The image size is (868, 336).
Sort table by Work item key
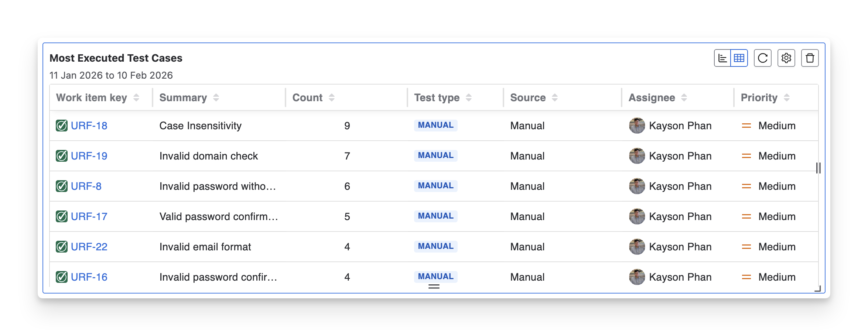pos(136,97)
